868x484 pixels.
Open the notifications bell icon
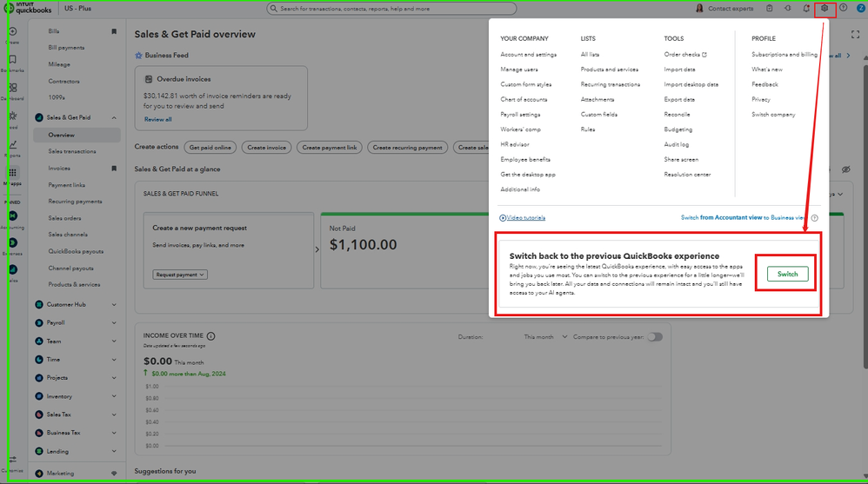[806, 9]
